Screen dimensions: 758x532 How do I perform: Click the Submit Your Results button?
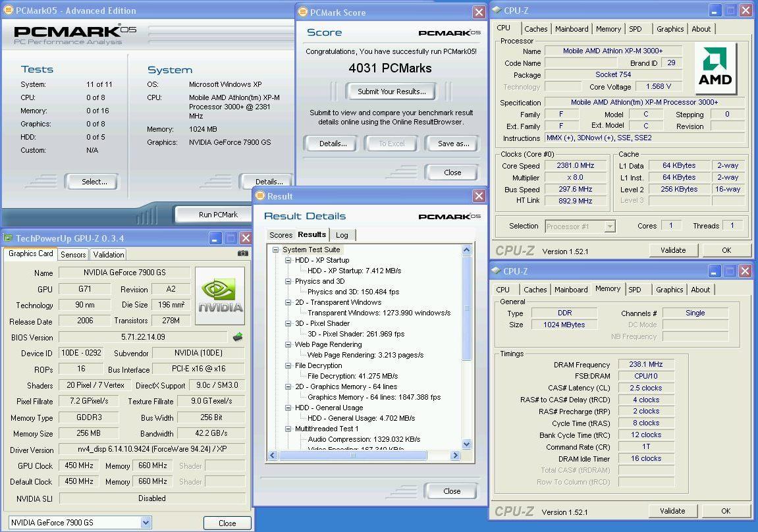click(x=391, y=92)
